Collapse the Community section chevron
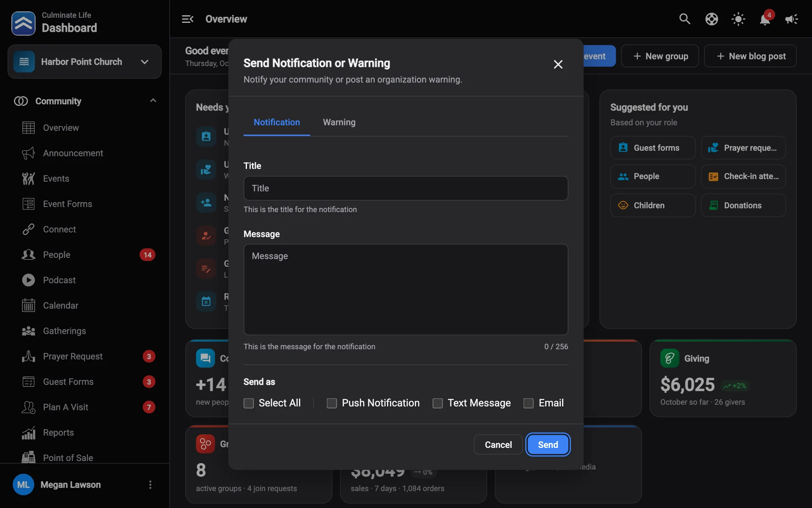812x508 pixels. [x=153, y=101]
